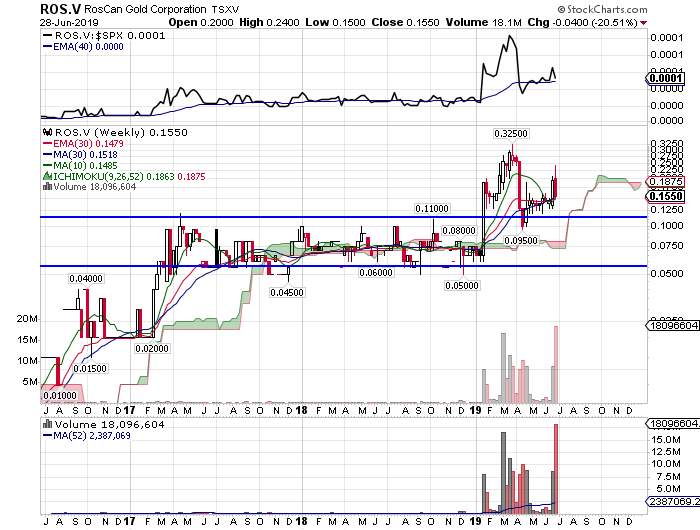Screen dimensions: 700x530
Task: Click the Volume 18.1M header value
Action: pos(483,22)
